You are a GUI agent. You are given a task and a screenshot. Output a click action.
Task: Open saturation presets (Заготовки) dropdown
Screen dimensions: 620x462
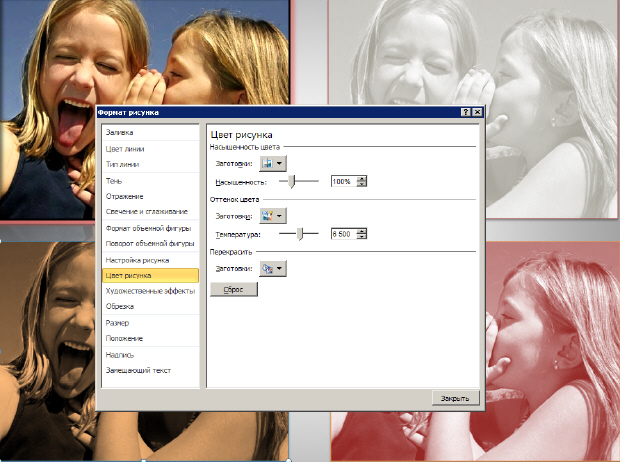(273, 163)
